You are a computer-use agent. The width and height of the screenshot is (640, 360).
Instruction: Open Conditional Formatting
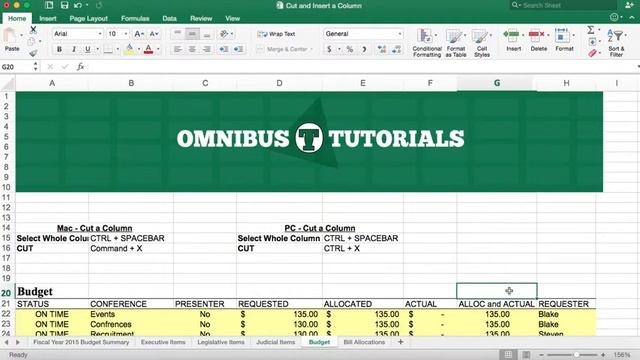427,43
